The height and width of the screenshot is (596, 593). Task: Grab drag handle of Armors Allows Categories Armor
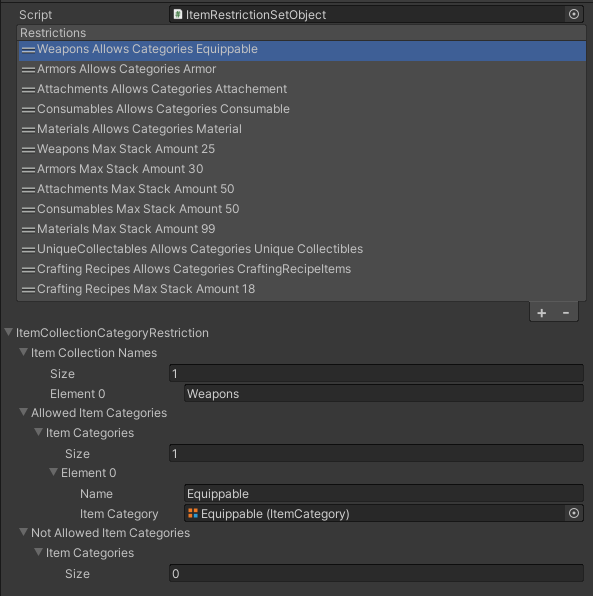tap(28, 70)
